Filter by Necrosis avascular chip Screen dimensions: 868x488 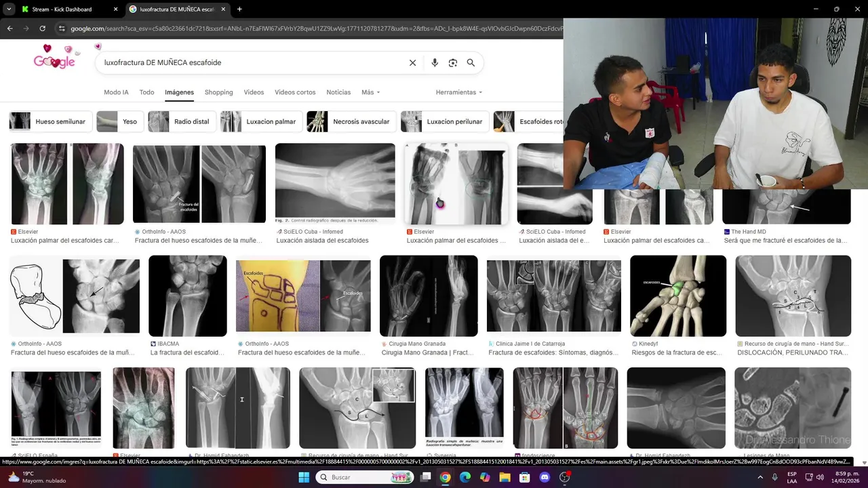click(351, 121)
